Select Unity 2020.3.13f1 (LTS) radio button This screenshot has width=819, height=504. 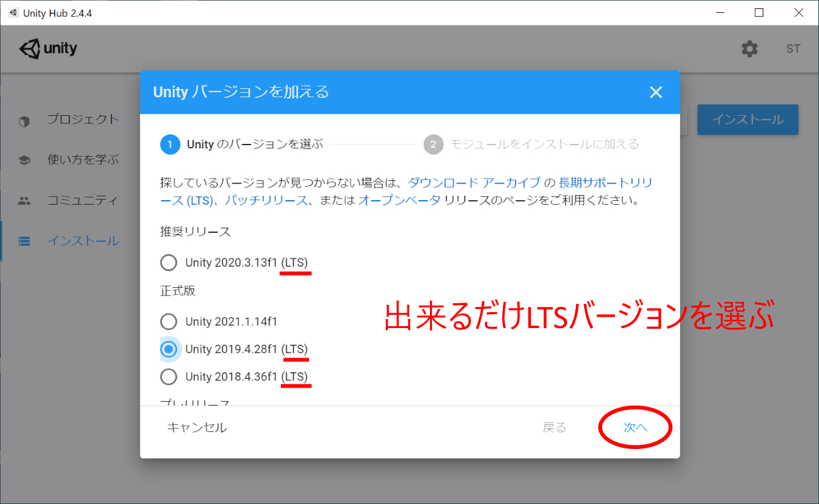[169, 262]
